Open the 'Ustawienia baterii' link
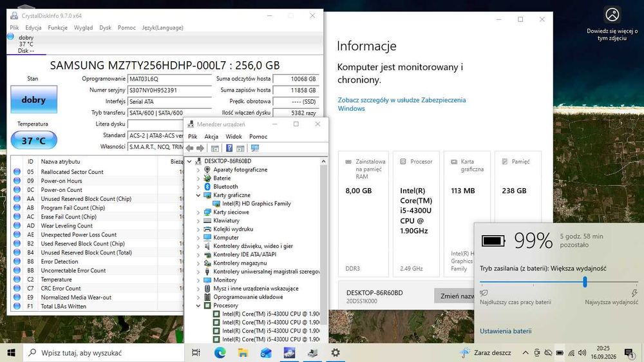Viewport: 644px width, 362px height. (x=506, y=331)
